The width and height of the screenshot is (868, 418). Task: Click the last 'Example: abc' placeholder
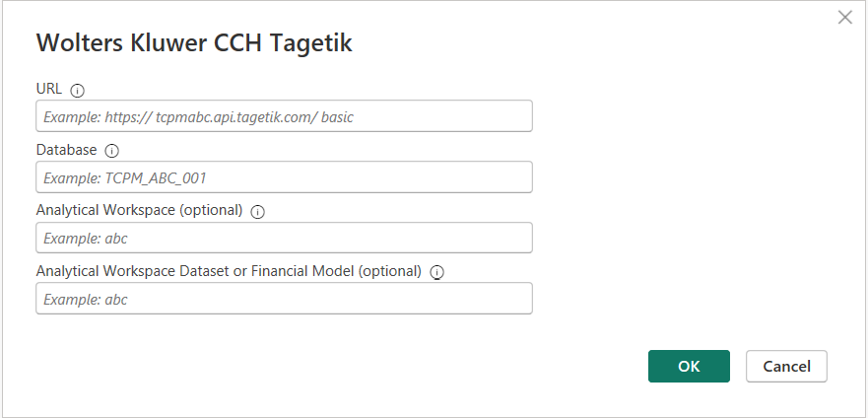(x=86, y=299)
